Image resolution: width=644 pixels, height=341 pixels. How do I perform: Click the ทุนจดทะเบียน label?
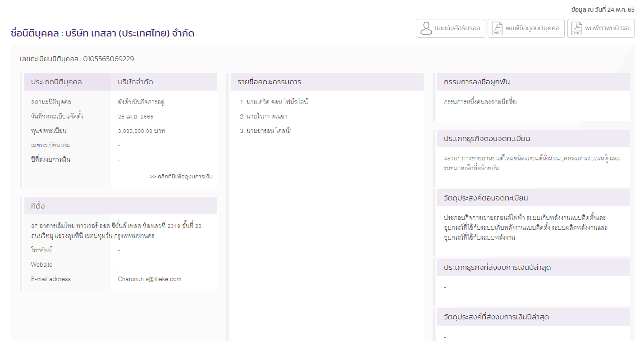pos(49,131)
